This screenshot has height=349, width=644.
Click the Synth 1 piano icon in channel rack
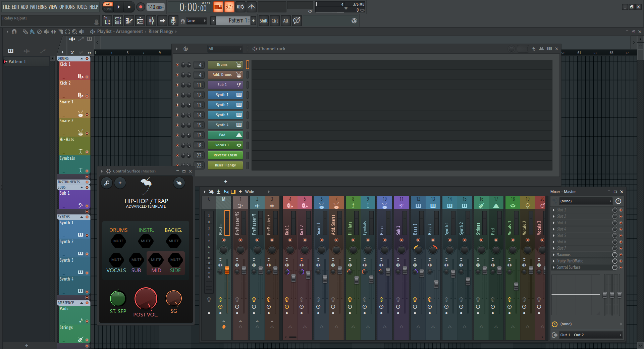[239, 95]
